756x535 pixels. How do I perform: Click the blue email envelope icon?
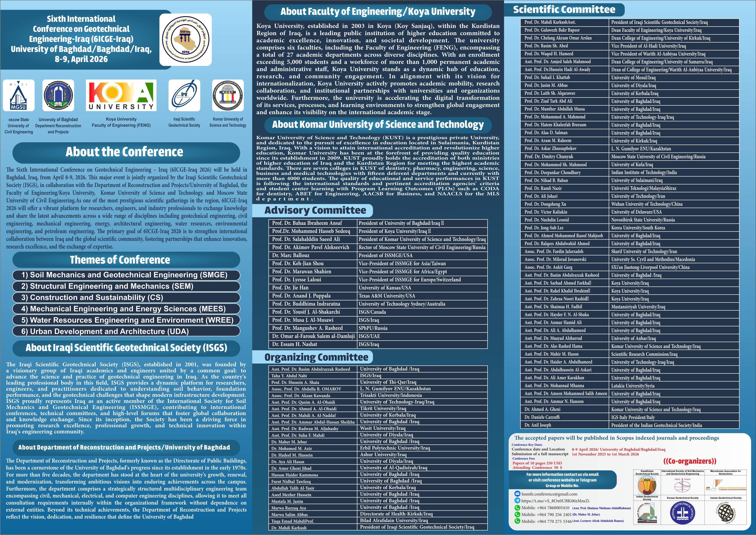517,494
